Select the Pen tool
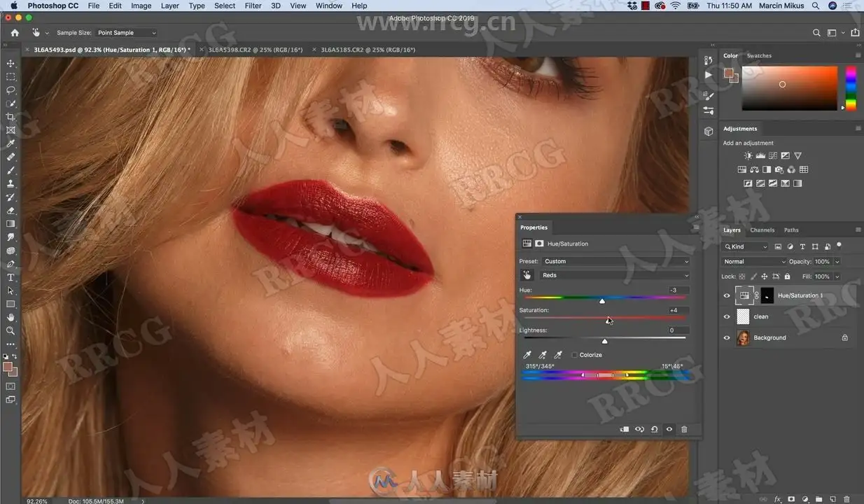Viewport: 864px width, 504px height. click(x=11, y=264)
